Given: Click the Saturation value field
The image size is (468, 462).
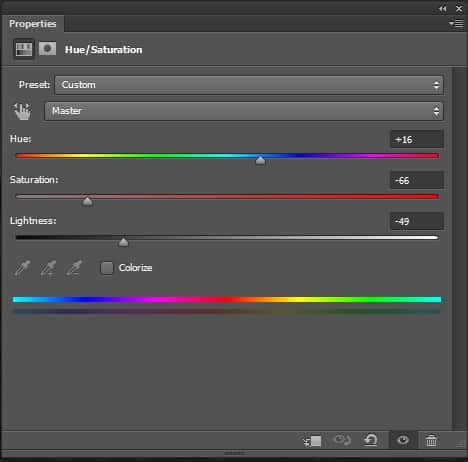Looking at the screenshot, I should click(x=417, y=180).
